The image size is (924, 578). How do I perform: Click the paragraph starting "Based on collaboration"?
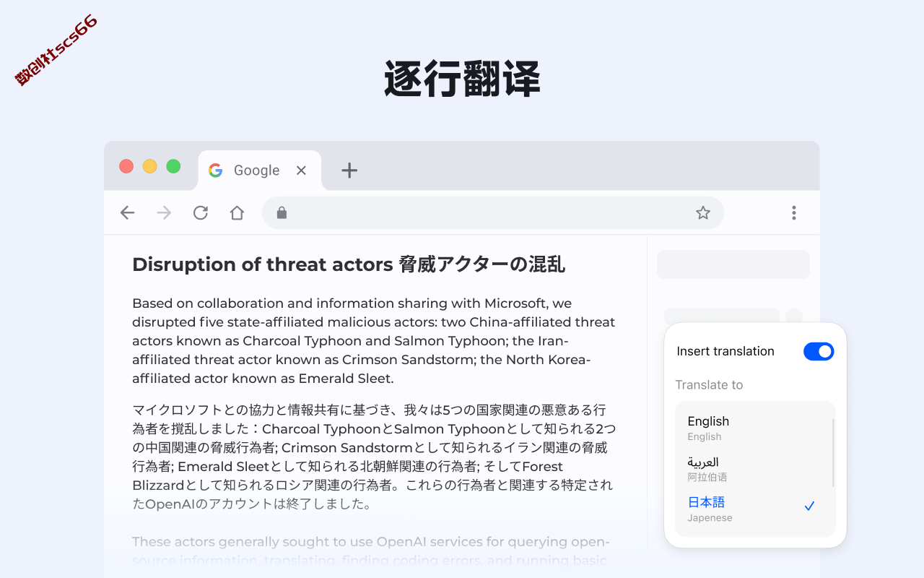(374, 340)
